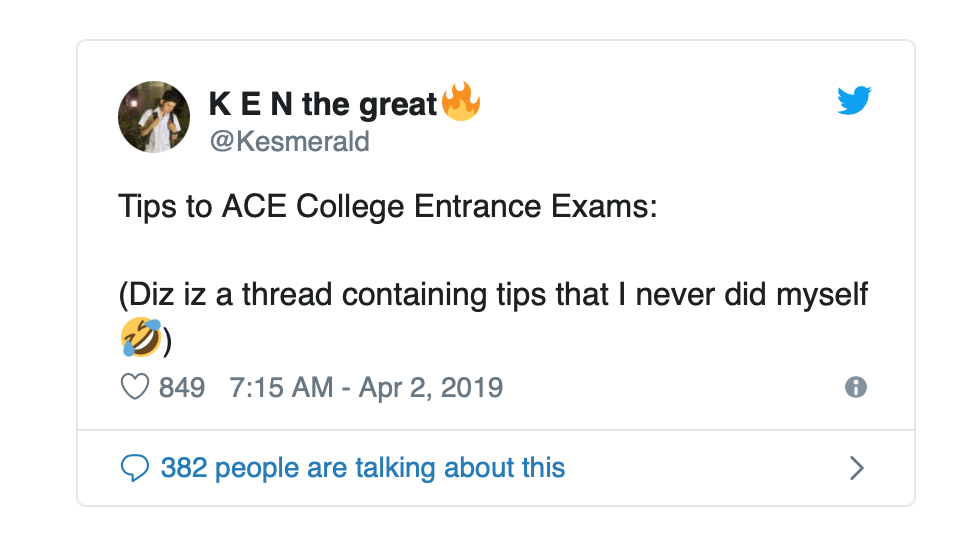971x544 pixels.
Task: Click the word Exams: in the tweet
Action: [x=604, y=206]
